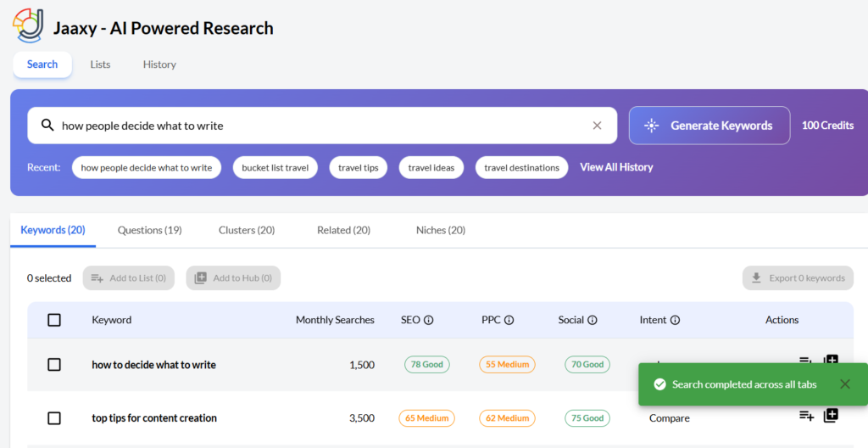Click the Add to List (0) button

pyautogui.click(x=129, y=277)
